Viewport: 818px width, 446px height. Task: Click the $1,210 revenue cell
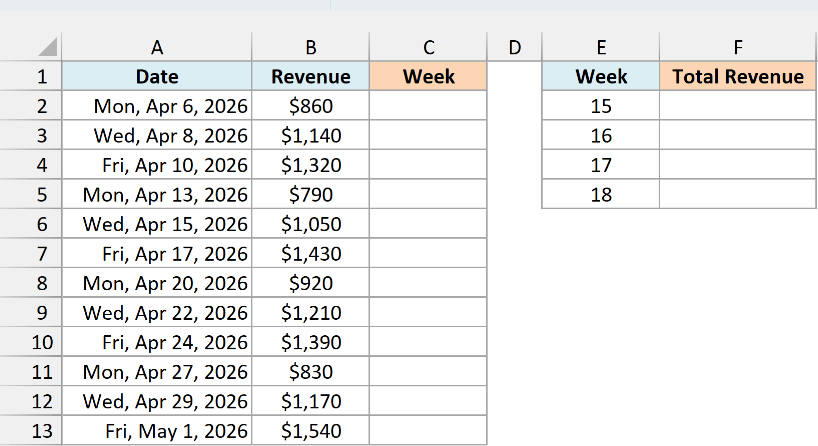pyautogui.click(x=310, y=312)
